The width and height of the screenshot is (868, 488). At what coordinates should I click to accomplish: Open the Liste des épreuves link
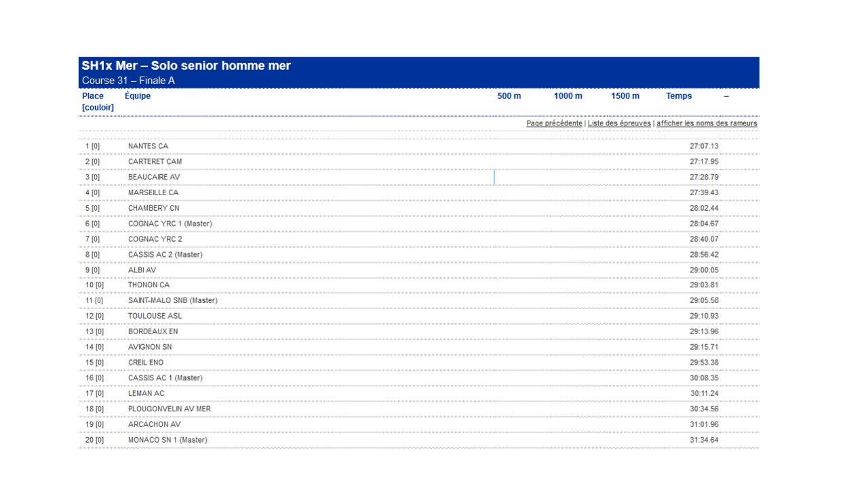pos(619,123)
